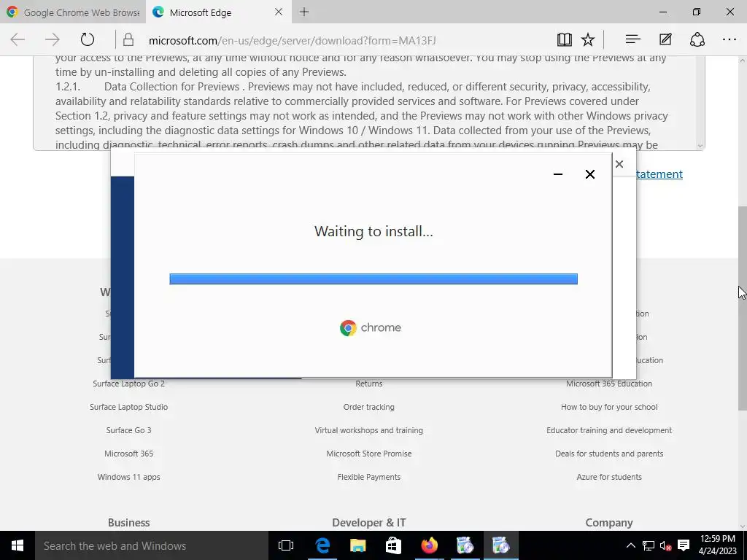Image resolution: width=747 pixels, height=560 pixels.
Task: Click the Developer & IT heading
Action: (368, 522)
